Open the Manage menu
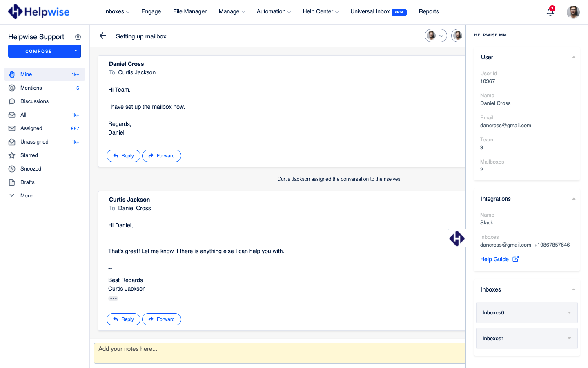Image resolution: width=588 pixels, height=368 pixels. (232, 11)
